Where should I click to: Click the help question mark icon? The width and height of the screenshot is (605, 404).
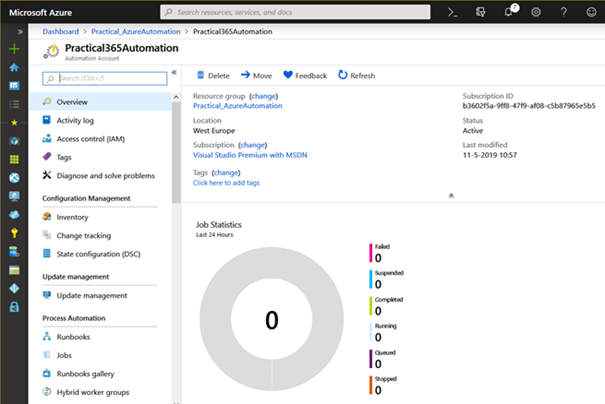pos(564,12)
